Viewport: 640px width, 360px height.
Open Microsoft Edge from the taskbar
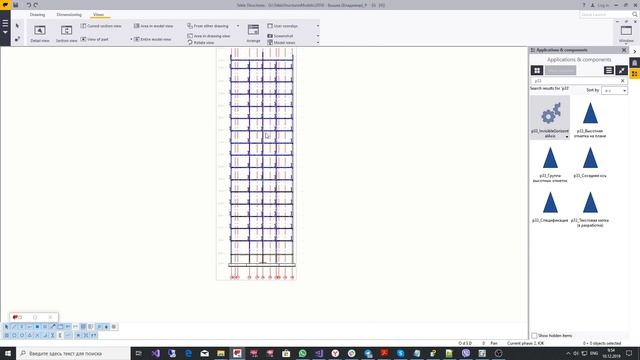[x=188, y=353]
